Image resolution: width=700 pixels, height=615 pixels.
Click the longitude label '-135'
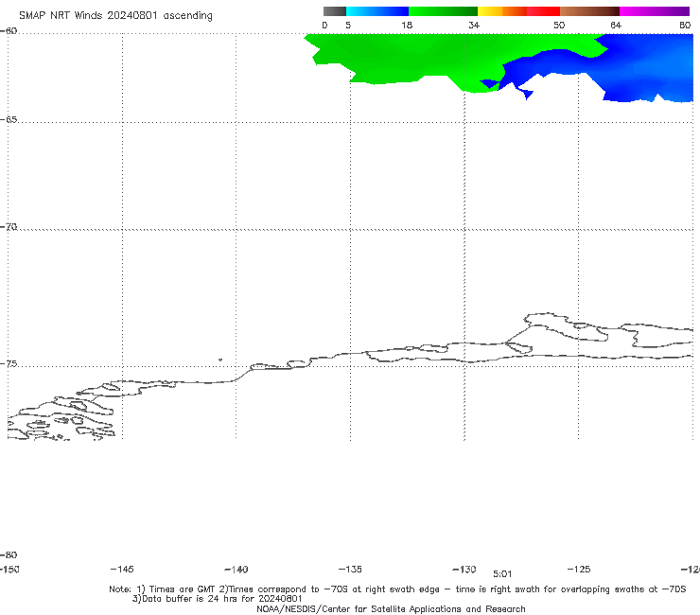pos(350,569)
